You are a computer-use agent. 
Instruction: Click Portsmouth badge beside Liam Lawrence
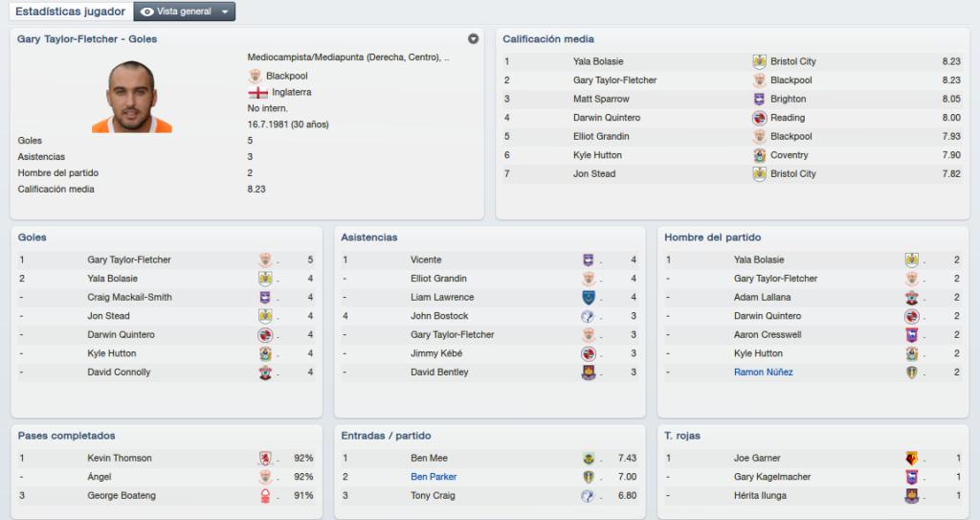(x=589, y=297)
